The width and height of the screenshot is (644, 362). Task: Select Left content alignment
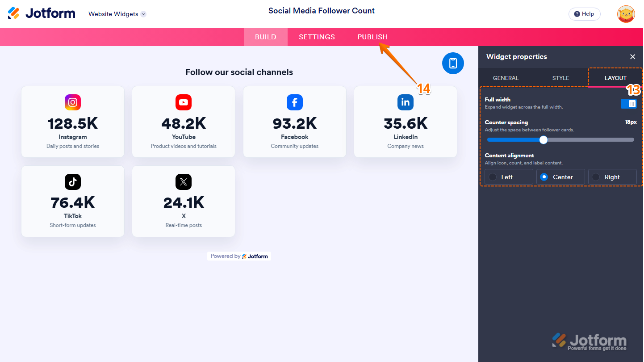[509, 177]
